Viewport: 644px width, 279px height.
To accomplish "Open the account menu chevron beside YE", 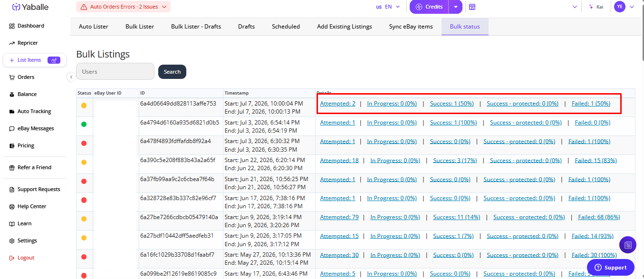I will click(x=632, y=7).
